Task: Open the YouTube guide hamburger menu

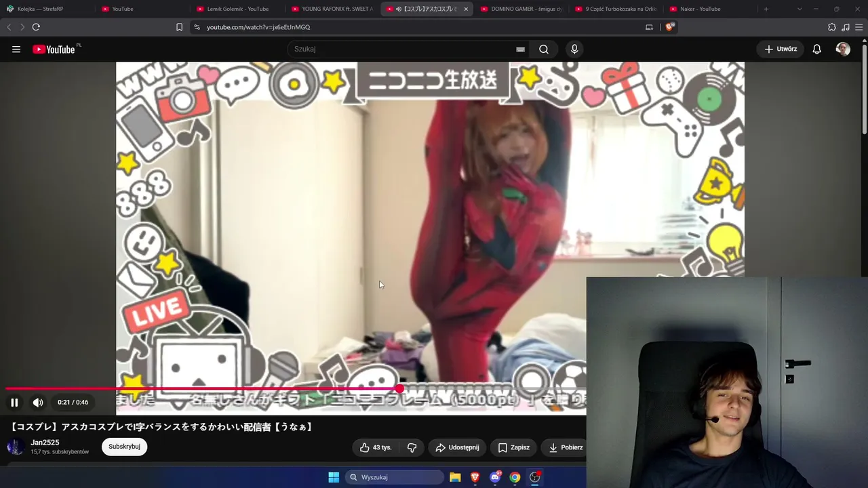Action: [x=16, y=49]
